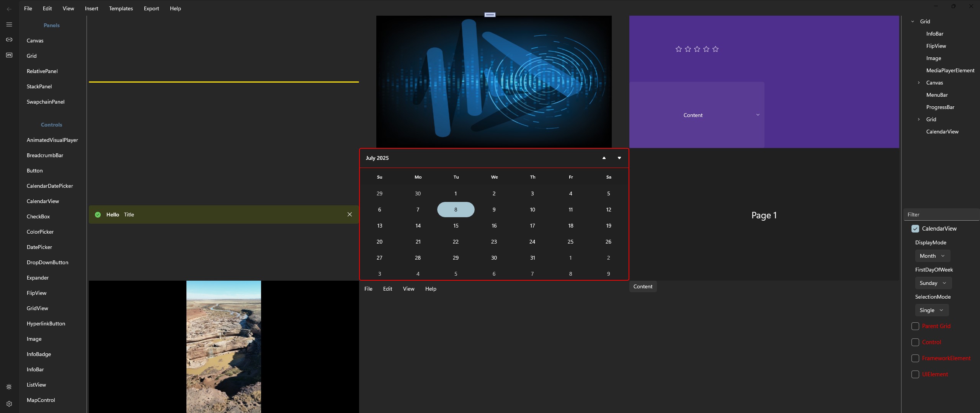Open the FirstDayOfWeek Sunday dropdown
The width and height of the screenshot is (980, 413).
pyautogui.click(x=933, y=283)
